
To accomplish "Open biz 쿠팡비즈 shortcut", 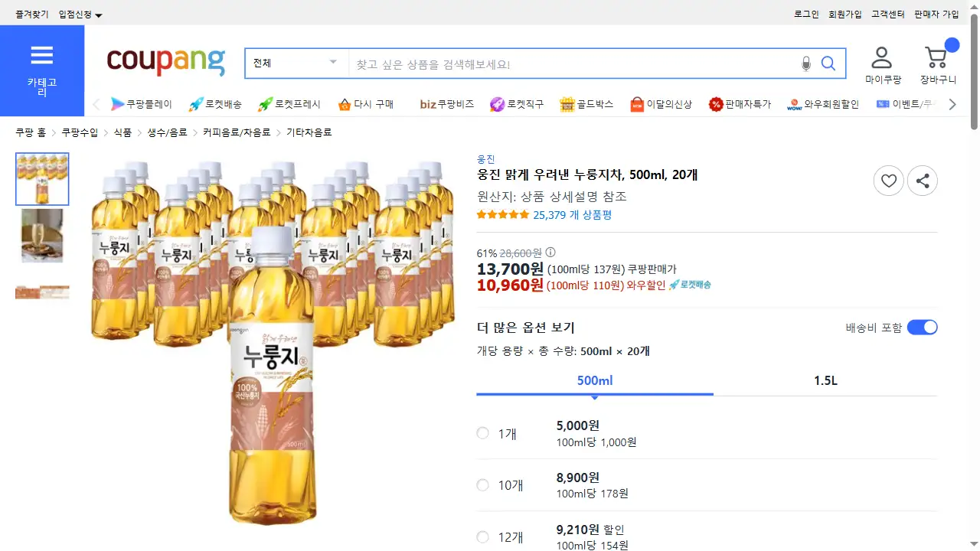I will click(x=447, y=104).
